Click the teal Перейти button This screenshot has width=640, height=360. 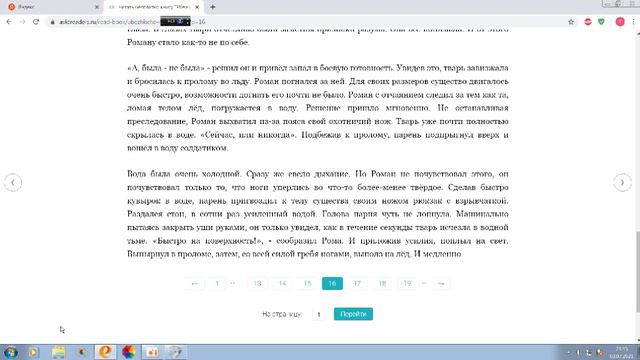pyautogui.click(x=353, y=314)
